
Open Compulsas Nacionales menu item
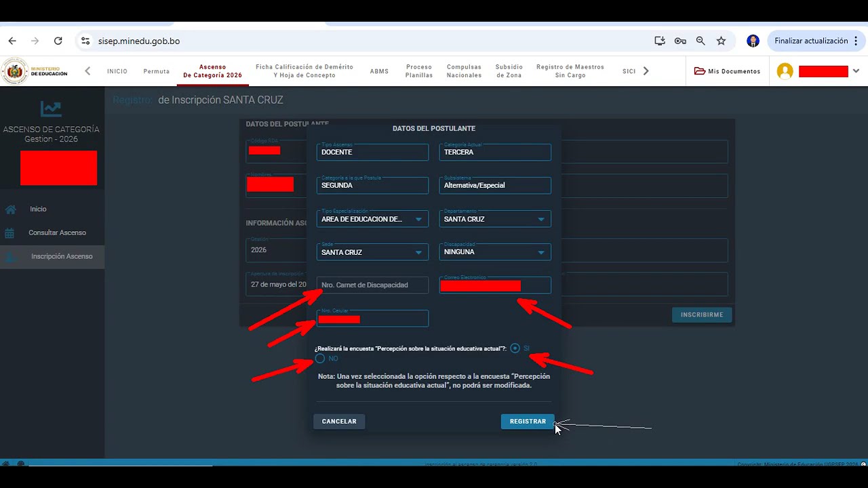coord(464,71)
